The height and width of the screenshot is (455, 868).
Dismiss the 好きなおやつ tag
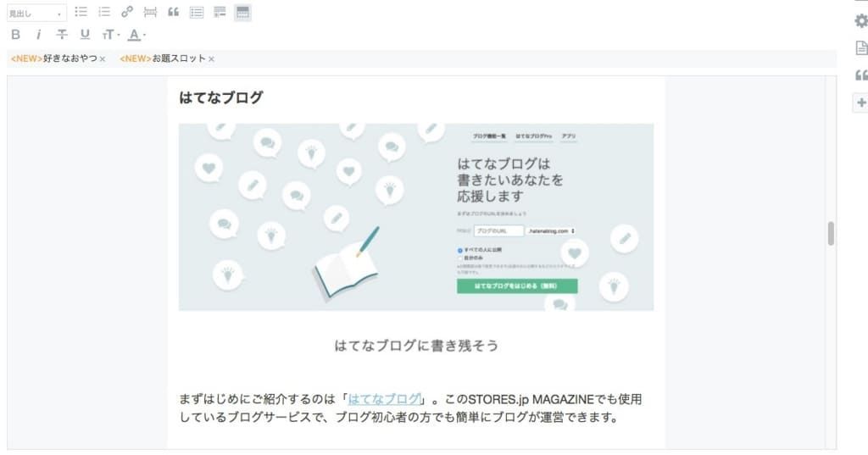[103, 58]
